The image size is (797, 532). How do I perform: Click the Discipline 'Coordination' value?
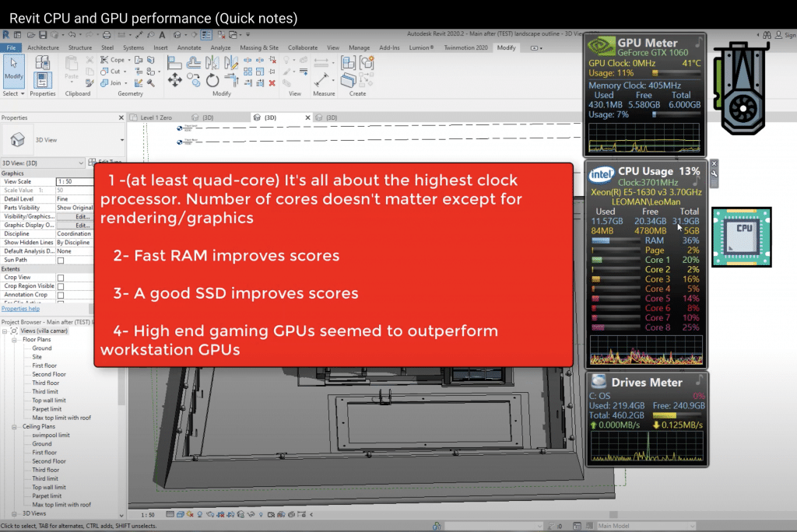75,234
